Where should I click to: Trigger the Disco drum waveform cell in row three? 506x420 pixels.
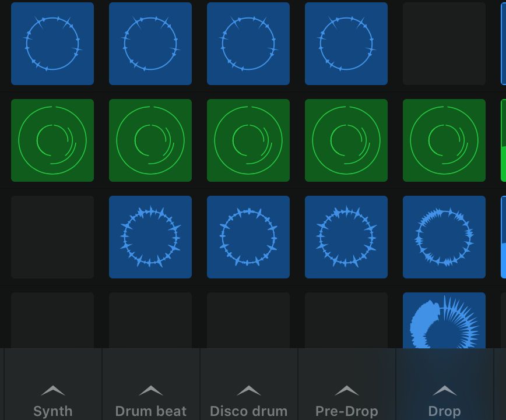[x=248, y=237]
